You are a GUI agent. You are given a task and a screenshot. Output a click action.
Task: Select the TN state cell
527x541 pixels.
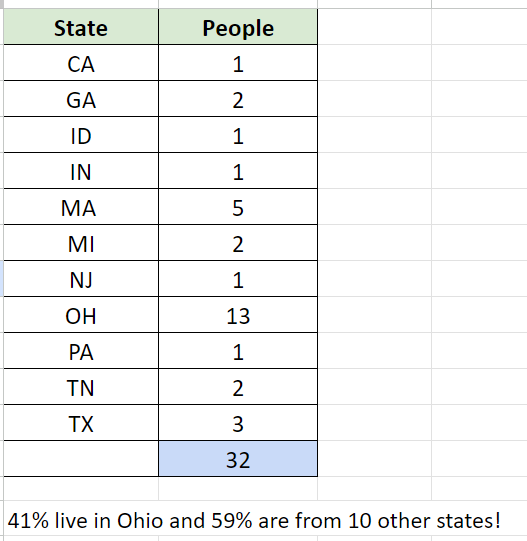pyautogui.click(x=81, y=387)
